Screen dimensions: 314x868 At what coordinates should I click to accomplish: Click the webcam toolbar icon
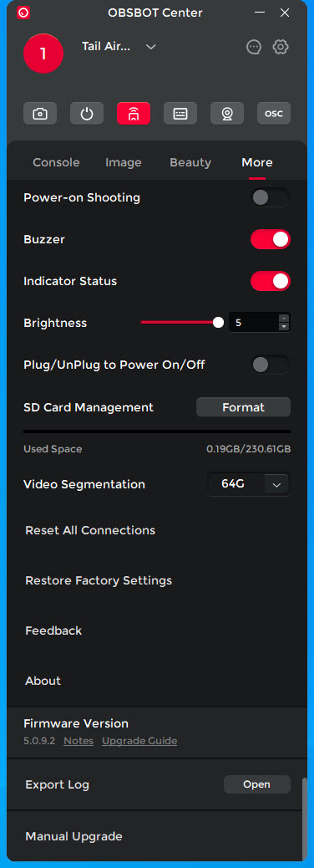click(227, 114)
